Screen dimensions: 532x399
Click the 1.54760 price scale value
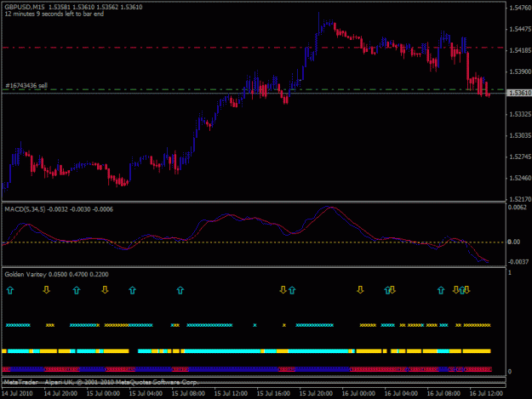520,9
